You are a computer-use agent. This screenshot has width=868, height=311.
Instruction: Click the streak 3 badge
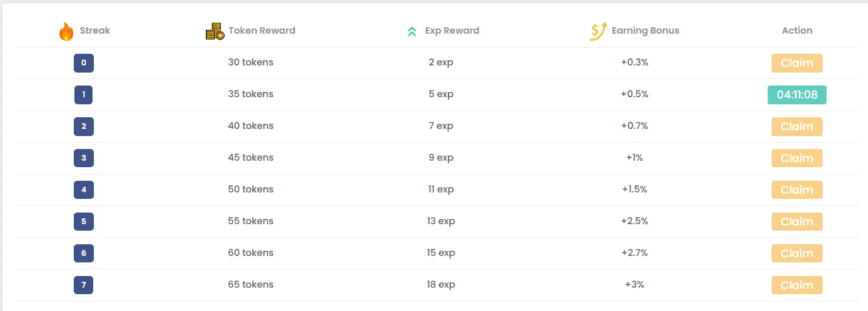[x=83, y=158]
